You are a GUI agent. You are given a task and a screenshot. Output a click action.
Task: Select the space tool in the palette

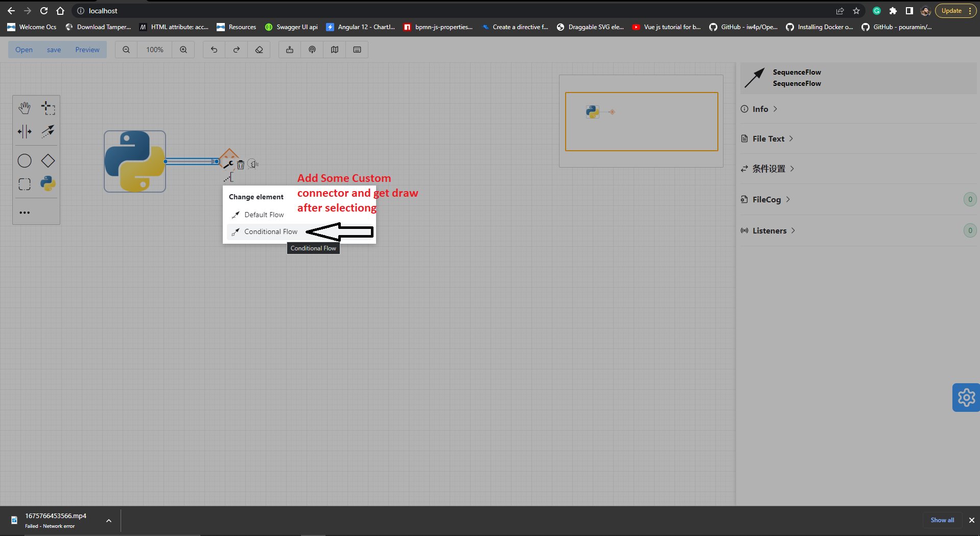click(24, 131)
